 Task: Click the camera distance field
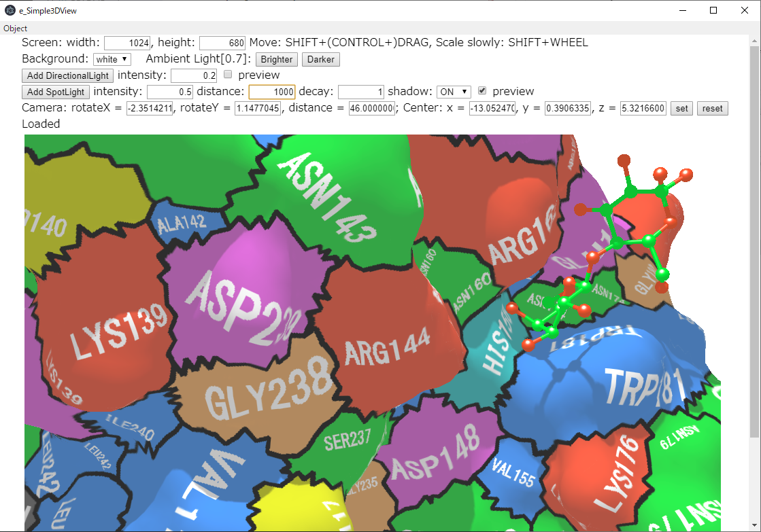click(372, 108)
